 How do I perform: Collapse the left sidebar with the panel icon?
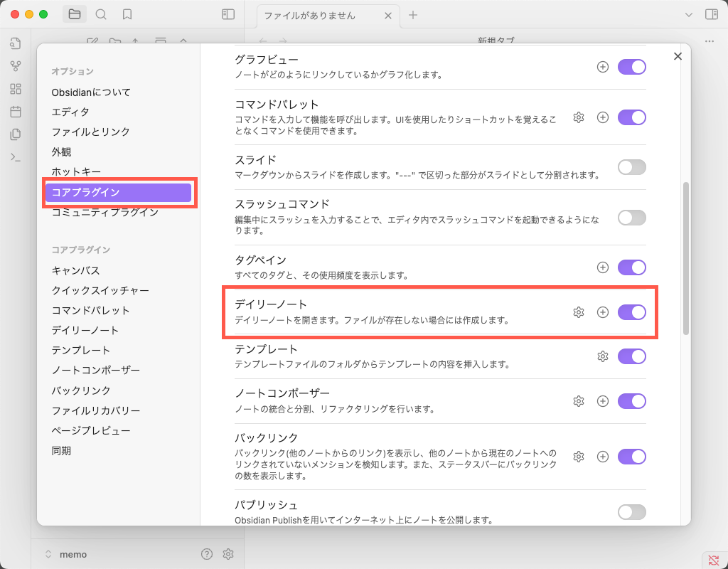228,14
